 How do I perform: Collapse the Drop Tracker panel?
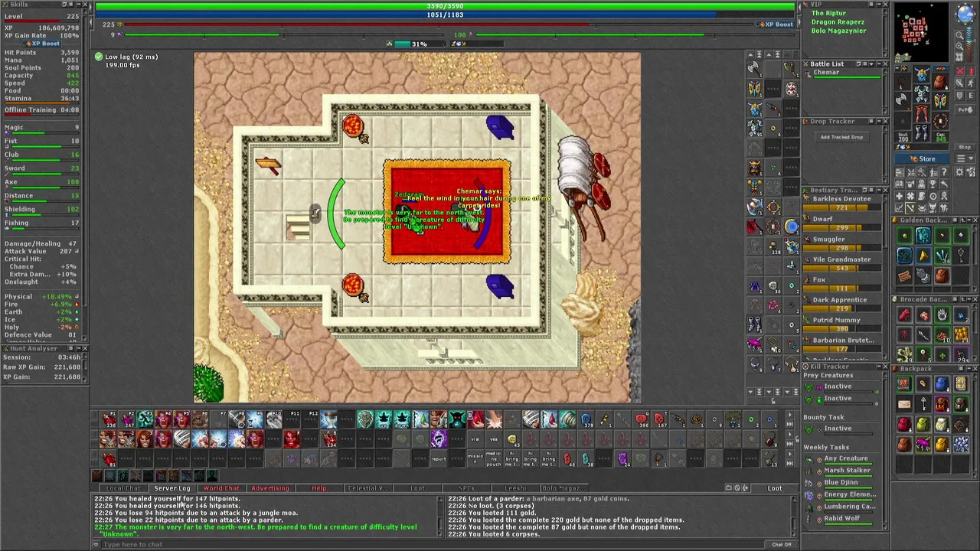(x=878, y=121)
